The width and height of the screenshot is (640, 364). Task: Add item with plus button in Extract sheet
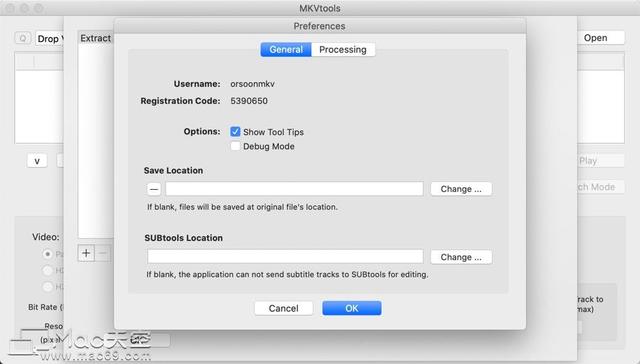[x=86, y=253]
